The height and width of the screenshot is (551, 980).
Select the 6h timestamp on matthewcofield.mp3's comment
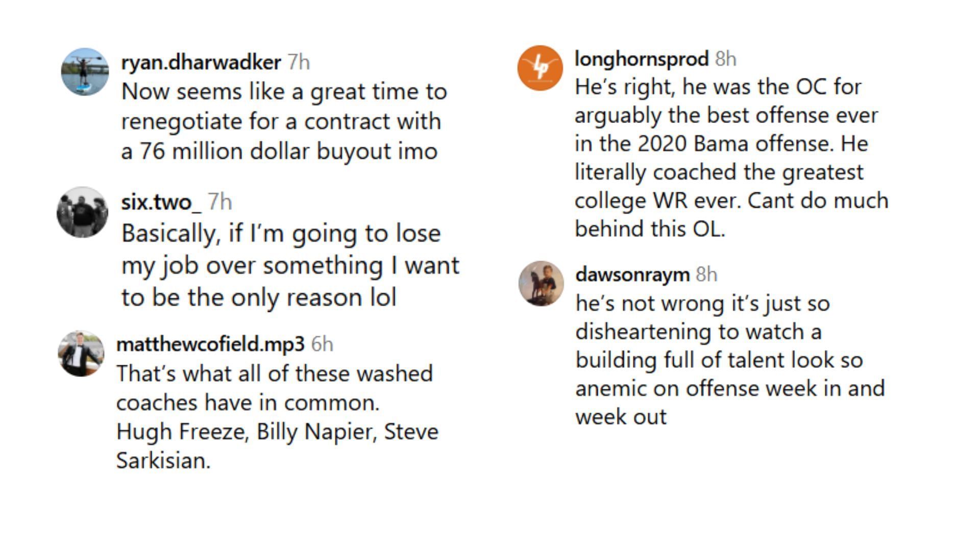pos(322,344)
